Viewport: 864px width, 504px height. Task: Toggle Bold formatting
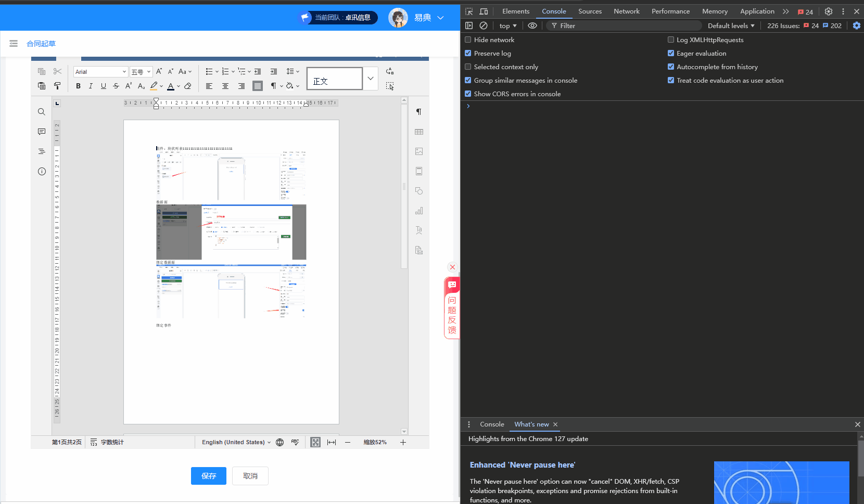78,86
